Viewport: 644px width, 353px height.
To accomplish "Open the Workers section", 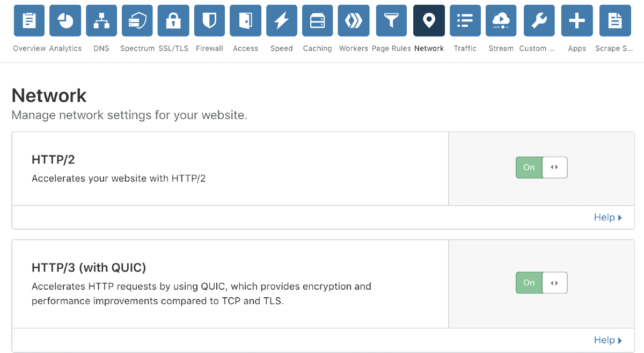I will (x=353, y=20).
